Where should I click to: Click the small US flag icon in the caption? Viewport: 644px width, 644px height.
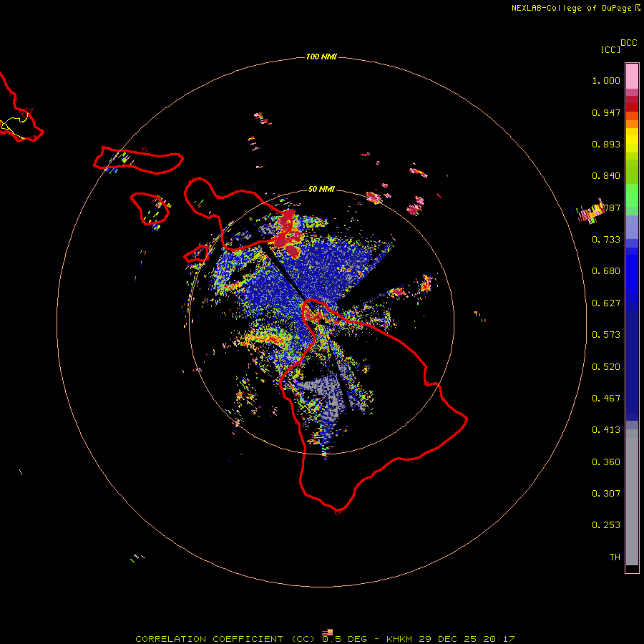pos(327,633)
